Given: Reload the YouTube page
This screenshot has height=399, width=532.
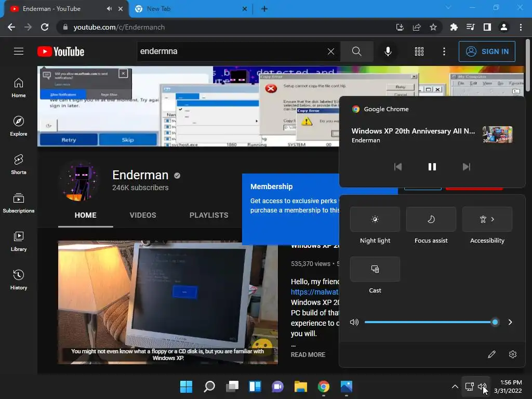Looking at the screenshot, I should pyautogui.click(x=45, y=27).
